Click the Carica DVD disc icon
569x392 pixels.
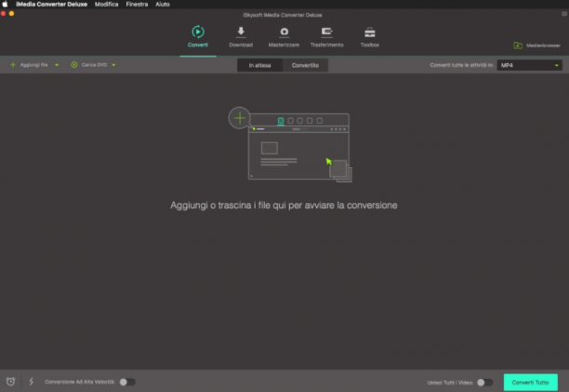click(x=74, y=65)
